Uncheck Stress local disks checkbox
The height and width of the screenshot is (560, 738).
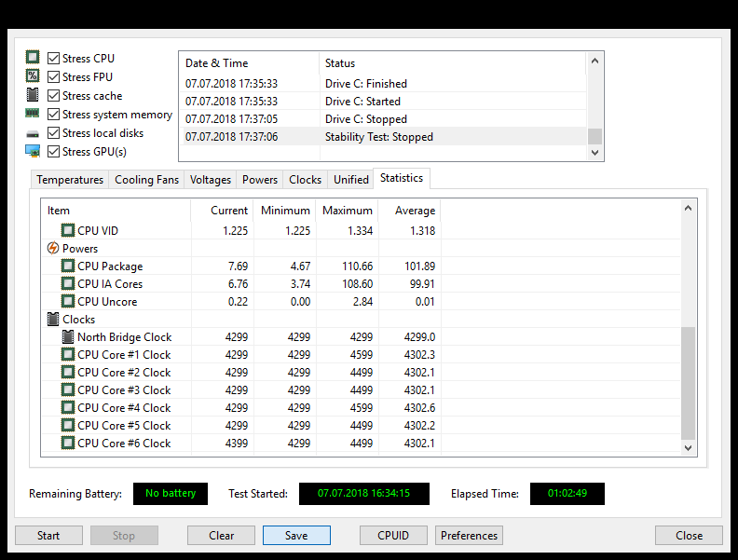(54, 133)
